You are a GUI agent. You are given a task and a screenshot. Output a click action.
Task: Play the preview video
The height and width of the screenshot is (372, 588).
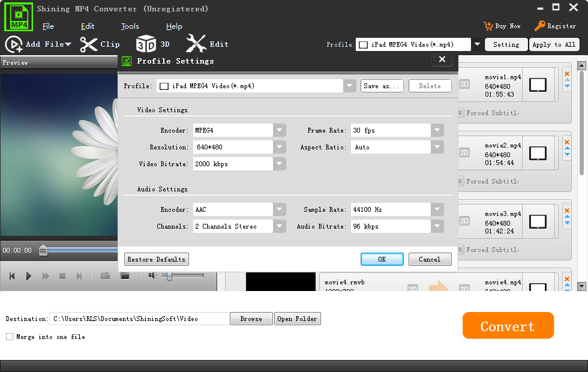pyautogui.click(x=29, y=276)
